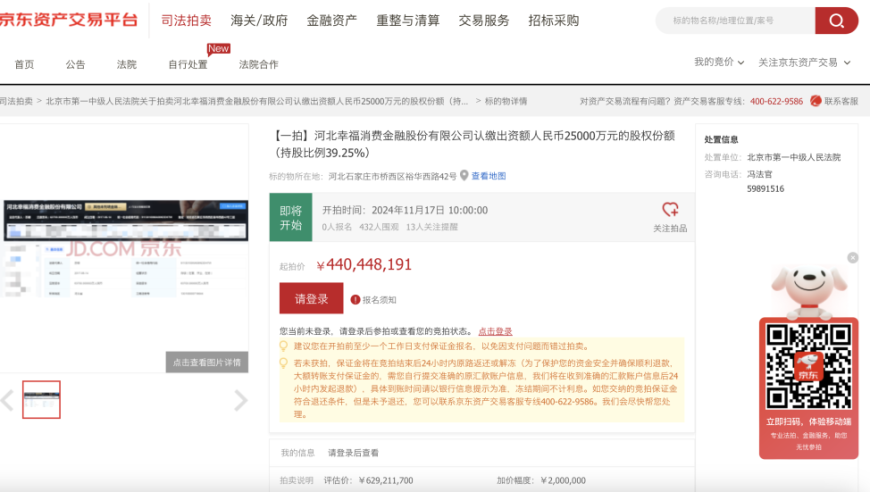870x492 pixels.
Task: Click the 标的物详情 breadcrumb item
Action: tap(506, 101)
